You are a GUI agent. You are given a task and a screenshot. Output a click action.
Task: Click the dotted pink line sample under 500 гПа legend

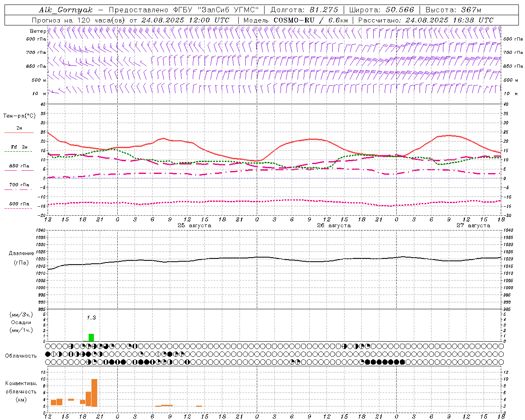(x=18, y=208)
